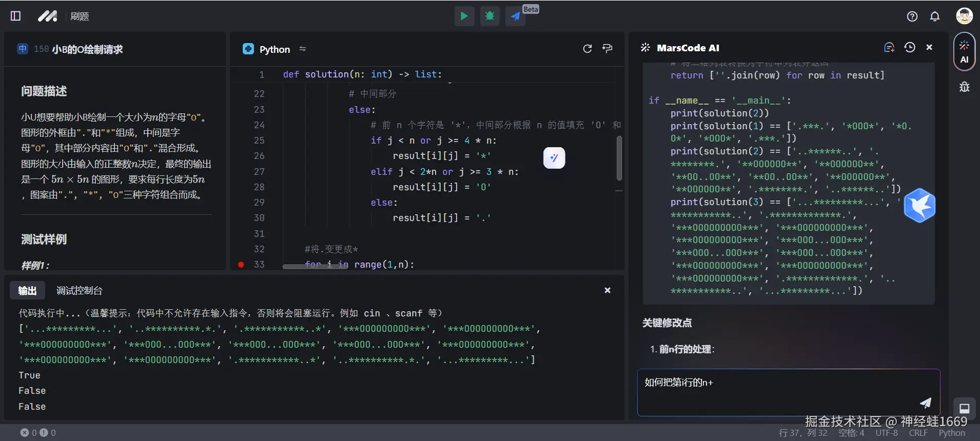Screen dimensions: 980x441
Task: Start debugging with the bug icon
Action: (489, 16)
